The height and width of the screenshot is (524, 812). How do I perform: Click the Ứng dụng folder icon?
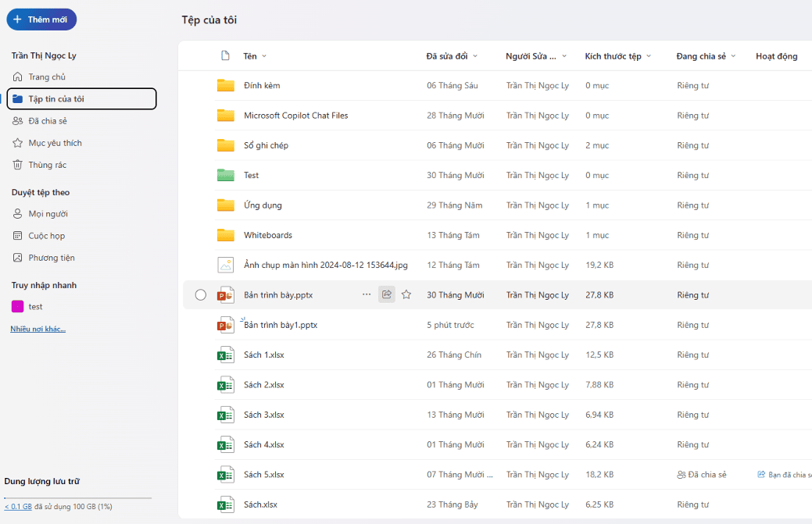(225, 205)
